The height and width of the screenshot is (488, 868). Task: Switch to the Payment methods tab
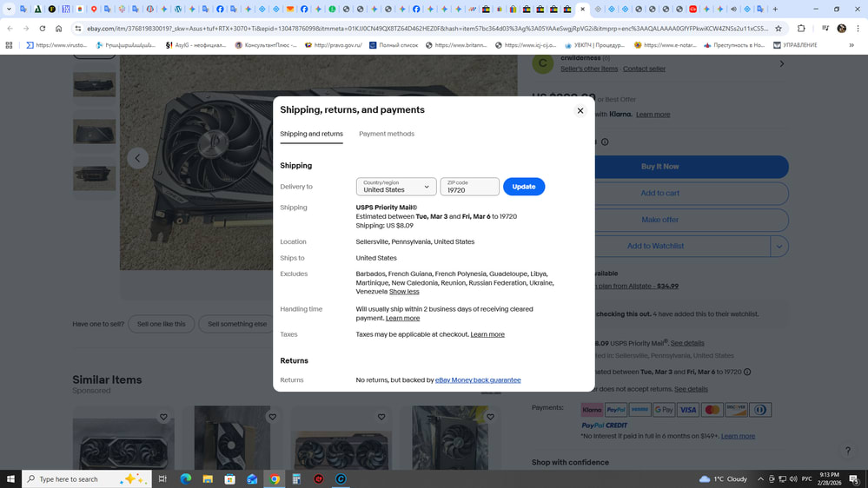[x=387, y=134]
